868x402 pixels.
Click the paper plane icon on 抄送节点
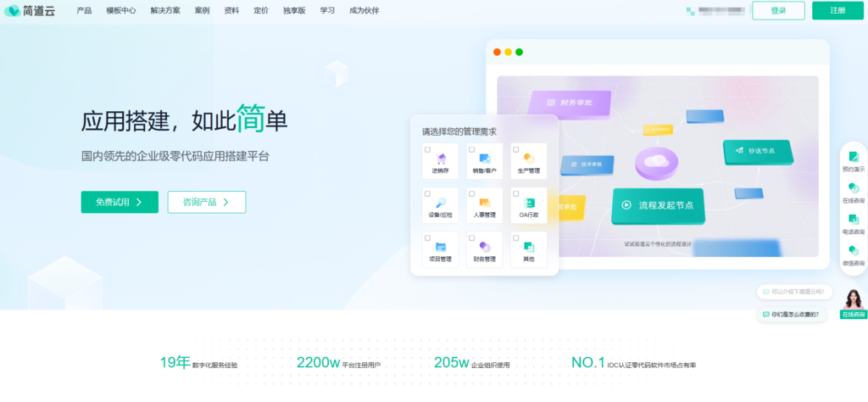(739, 151)
